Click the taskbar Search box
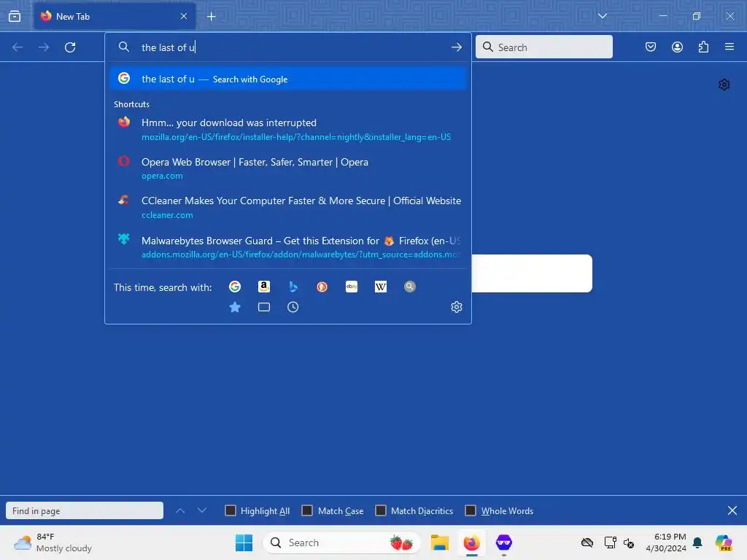The image size is (747, 560). [341, 542]
